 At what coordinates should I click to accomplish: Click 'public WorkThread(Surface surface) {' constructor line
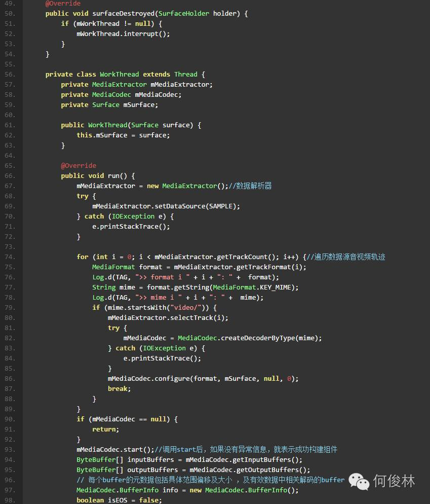pos(131,125)
